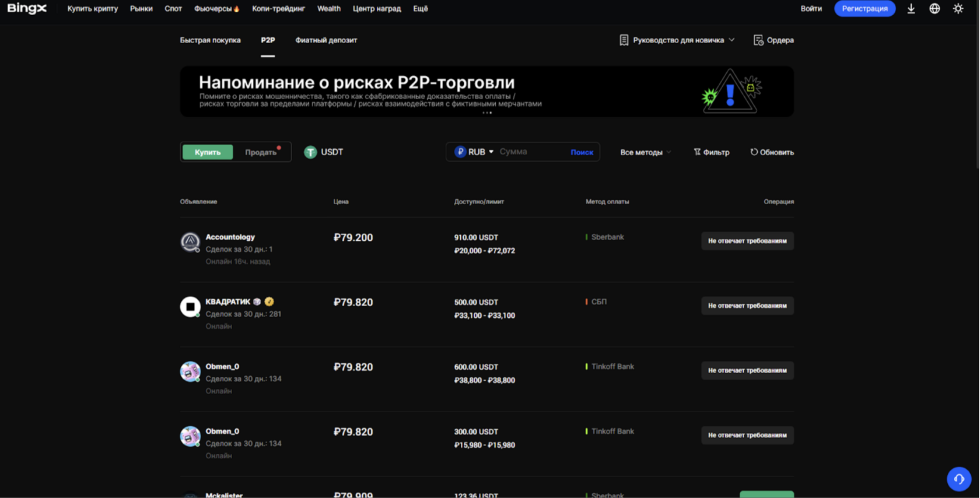
Task: Open the language globe icon
Action: pos(935,9)
